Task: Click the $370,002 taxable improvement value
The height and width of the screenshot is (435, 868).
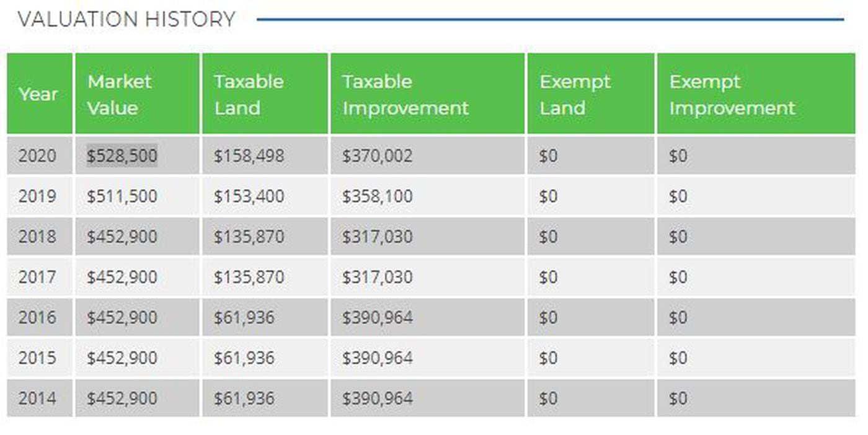Action: pos(378,156)
